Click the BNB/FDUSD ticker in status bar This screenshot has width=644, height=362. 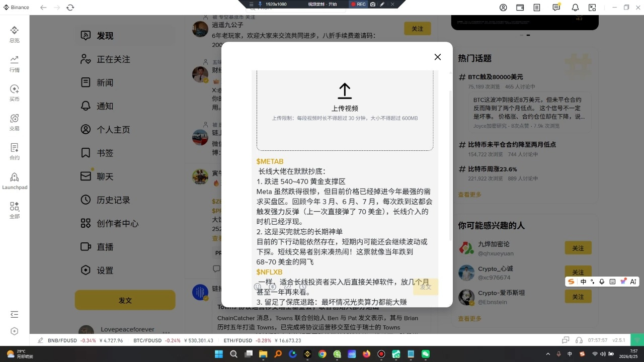click(86, 340)
